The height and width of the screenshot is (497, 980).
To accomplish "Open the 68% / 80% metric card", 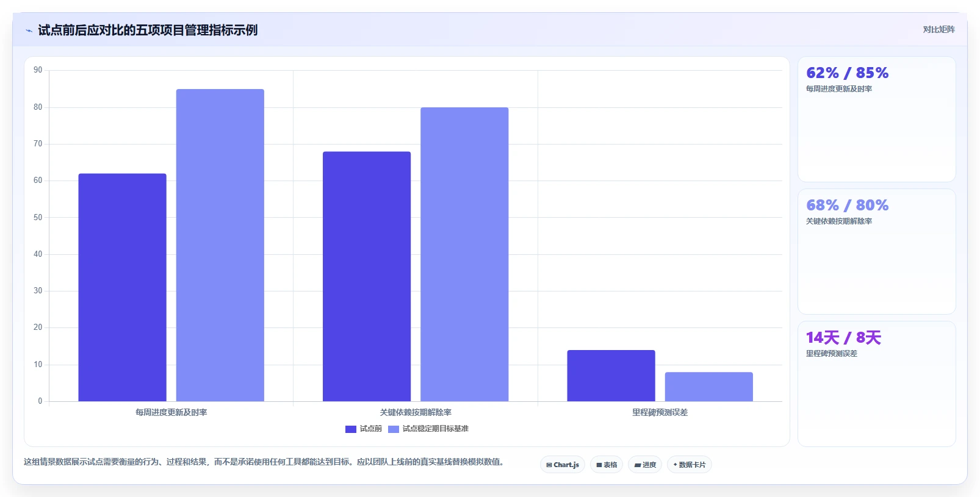I will 877,251.
